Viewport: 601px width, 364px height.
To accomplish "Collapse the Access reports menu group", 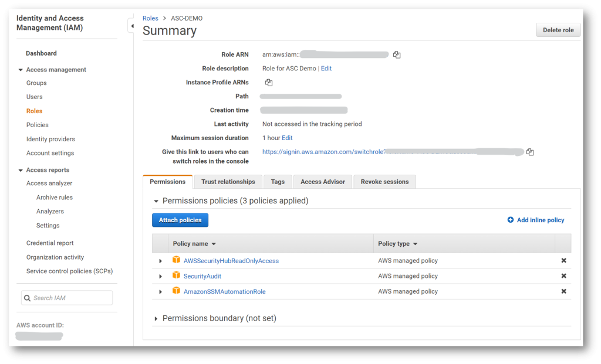I will point(21,171).
